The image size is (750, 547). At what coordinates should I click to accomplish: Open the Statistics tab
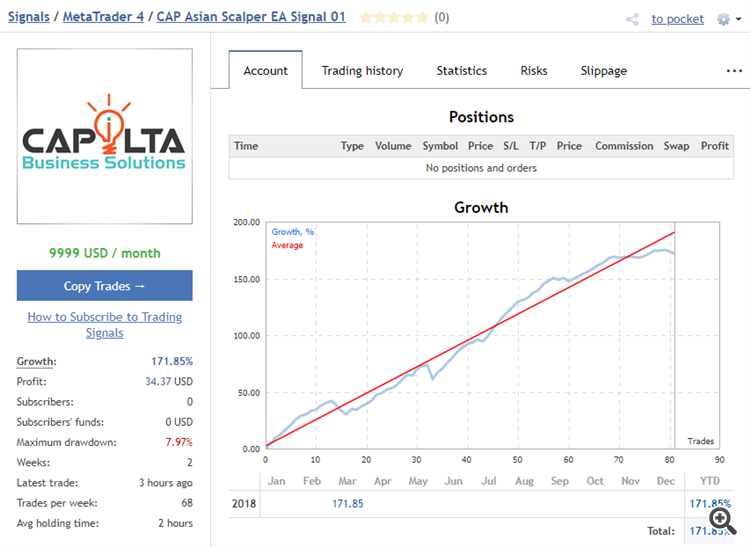461,71
